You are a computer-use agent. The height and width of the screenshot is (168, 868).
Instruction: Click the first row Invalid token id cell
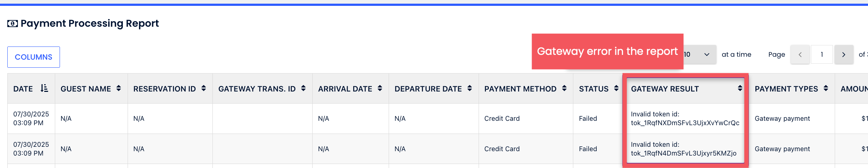click(685, 119)
